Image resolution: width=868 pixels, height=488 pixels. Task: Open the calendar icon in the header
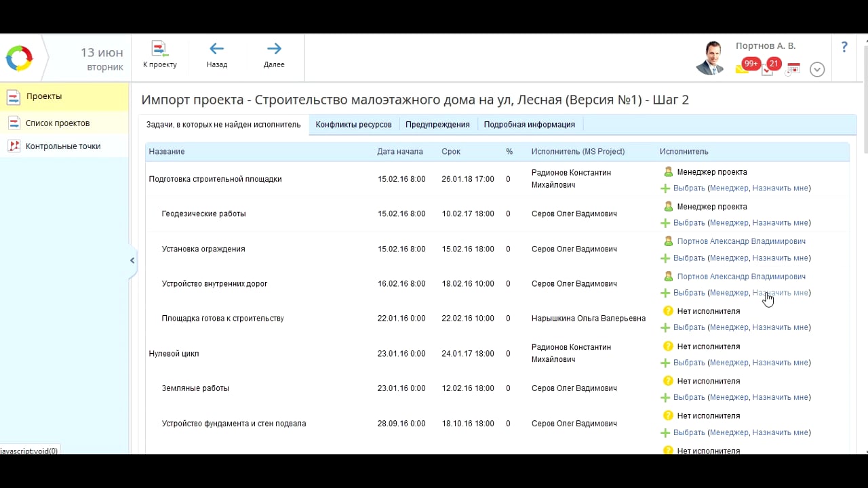point(793,68)
